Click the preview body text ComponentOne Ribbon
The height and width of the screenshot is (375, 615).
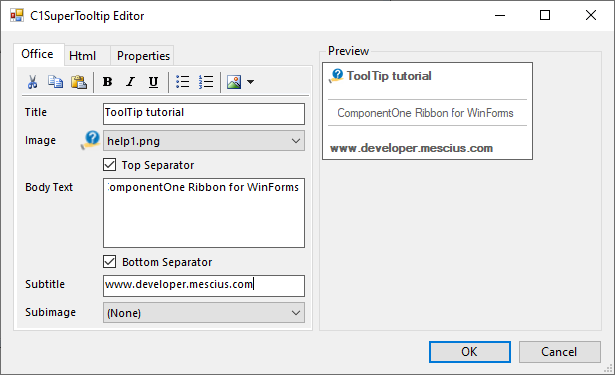point(425,113)
